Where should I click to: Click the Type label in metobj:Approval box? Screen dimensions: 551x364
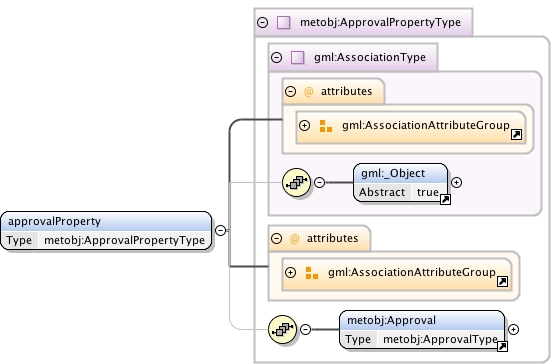358,339
